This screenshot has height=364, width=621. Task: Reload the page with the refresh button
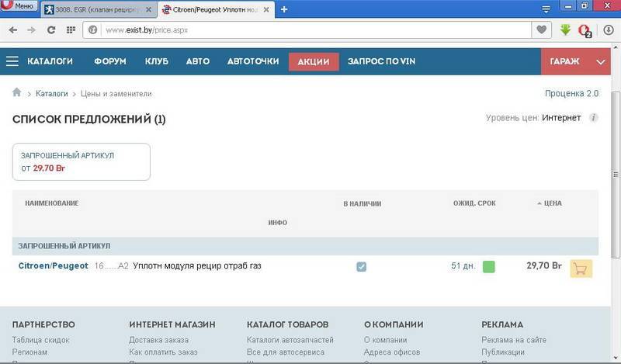51,30
